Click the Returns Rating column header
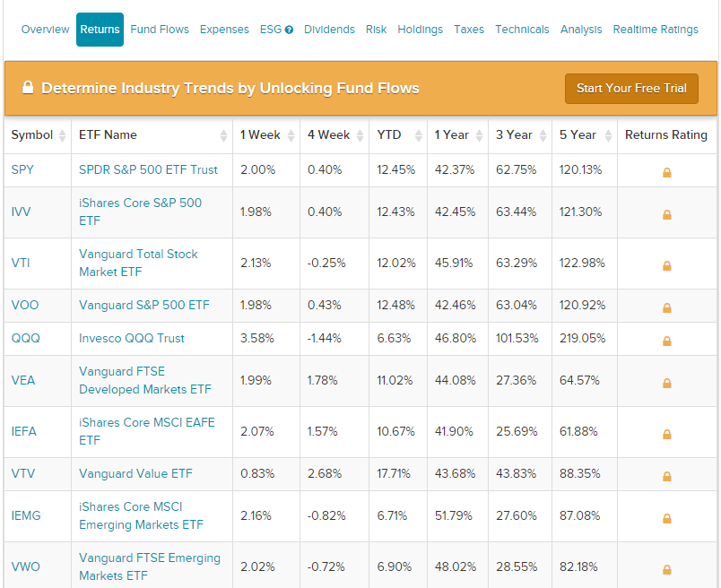721x588 pixels. coord(666,134)
